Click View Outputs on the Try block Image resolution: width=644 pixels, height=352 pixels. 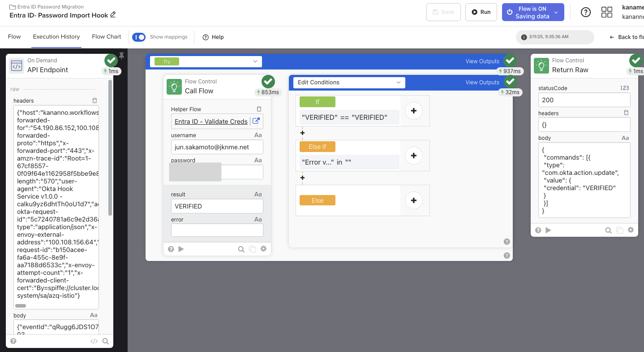(482, 61)
